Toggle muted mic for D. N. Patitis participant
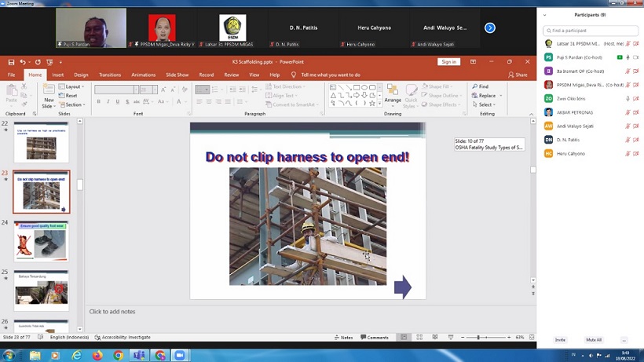 pyautogui.click(x=628, y=140)
